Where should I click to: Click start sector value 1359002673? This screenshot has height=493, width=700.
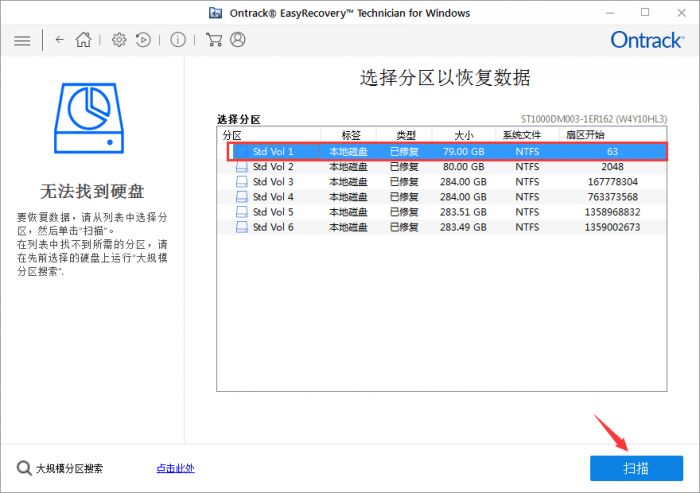(x=612, y=227)
